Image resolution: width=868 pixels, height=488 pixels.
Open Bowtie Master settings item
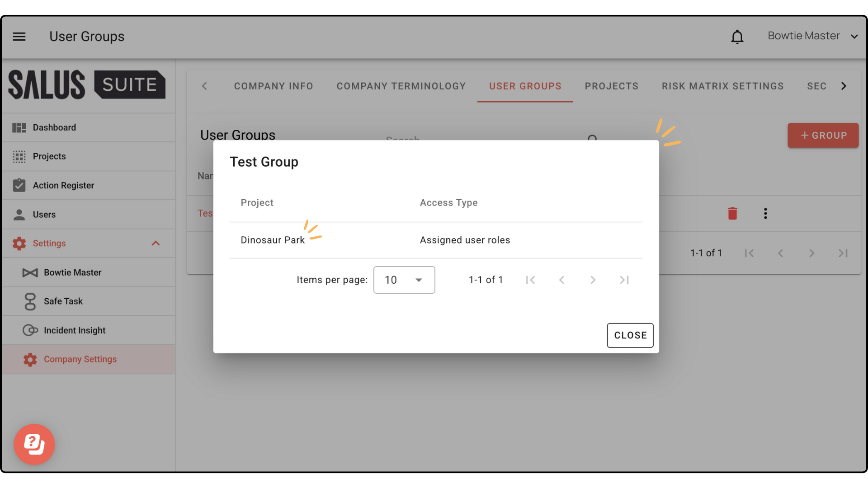(x=72, y=272)
